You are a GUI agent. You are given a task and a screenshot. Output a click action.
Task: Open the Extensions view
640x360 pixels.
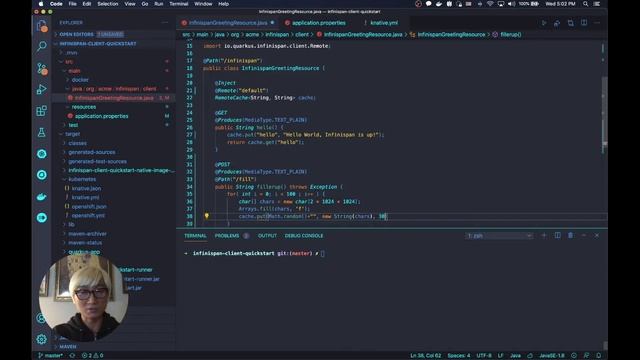pyautogui.click(x=41, y=111)
